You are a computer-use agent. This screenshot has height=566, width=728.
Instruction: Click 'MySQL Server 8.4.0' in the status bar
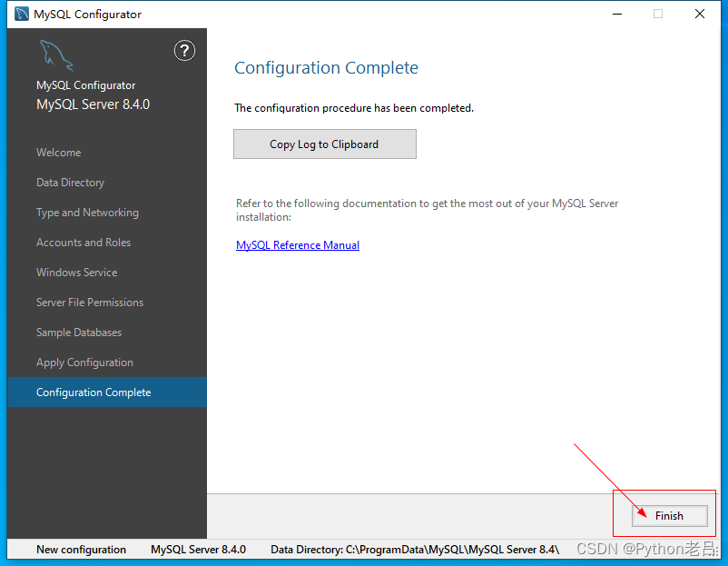pos(198,550)
